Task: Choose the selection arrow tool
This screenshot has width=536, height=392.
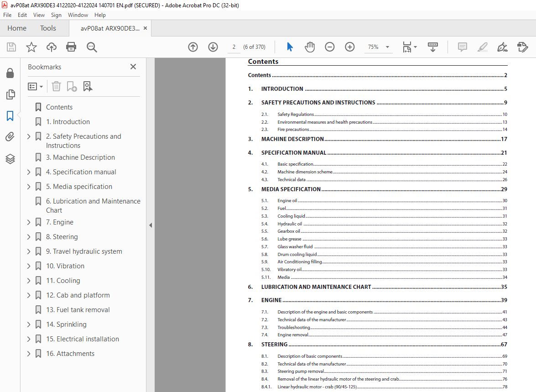Action: [290, 47]
